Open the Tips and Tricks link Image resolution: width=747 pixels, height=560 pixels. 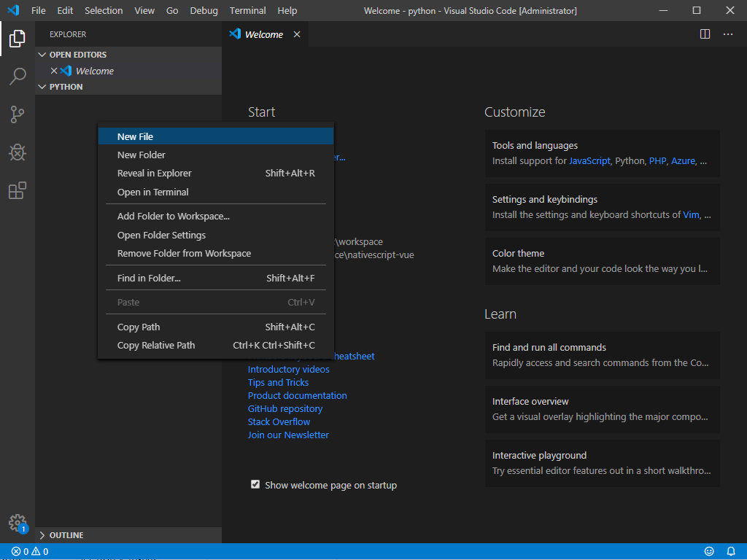coord(278,382)
